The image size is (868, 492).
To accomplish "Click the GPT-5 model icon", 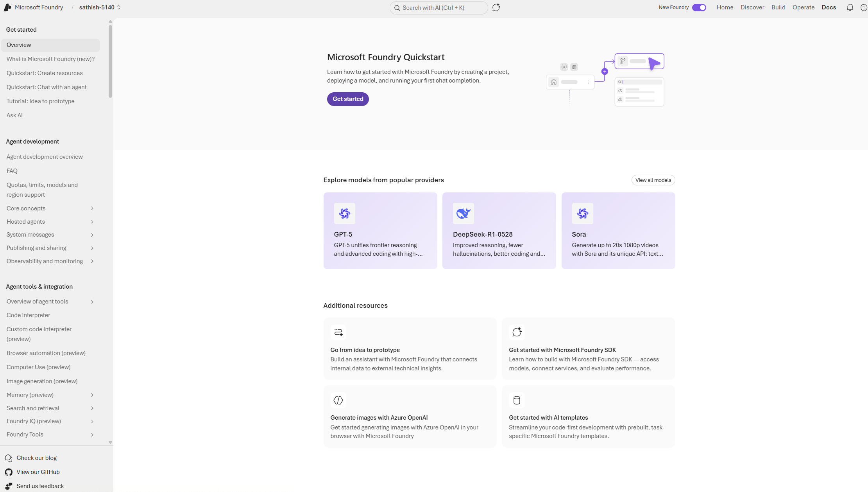I will pyautogui.click(x=344, y=213).
